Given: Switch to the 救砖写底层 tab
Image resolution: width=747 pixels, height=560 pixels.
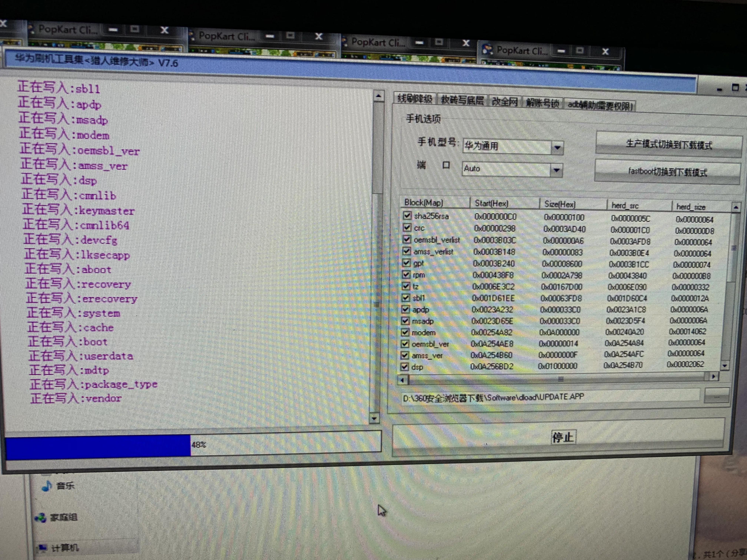Looking at the screenshot, I should pos(462,100).
